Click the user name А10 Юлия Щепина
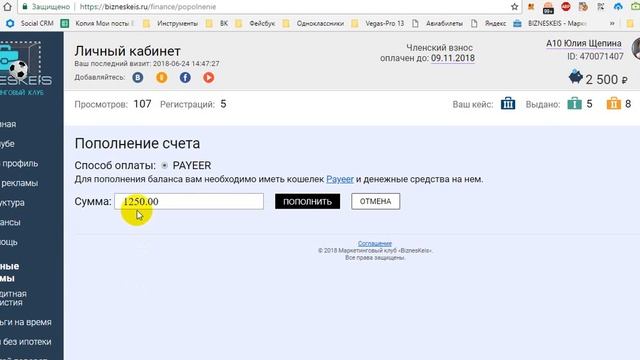The height and width of the screenshot is (360, 640). [x=584, y=43]
